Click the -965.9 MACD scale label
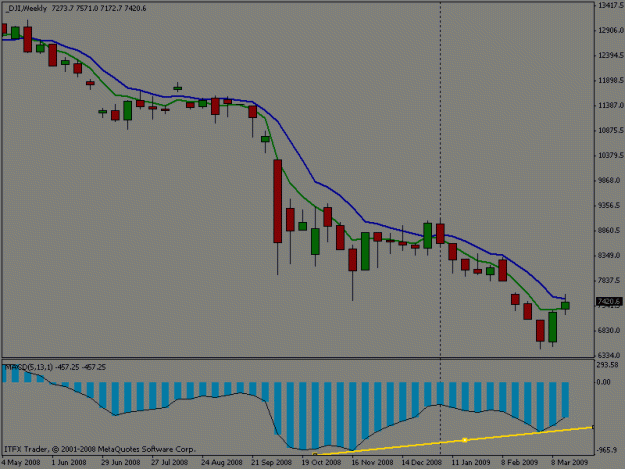 [x=608, y=450]
